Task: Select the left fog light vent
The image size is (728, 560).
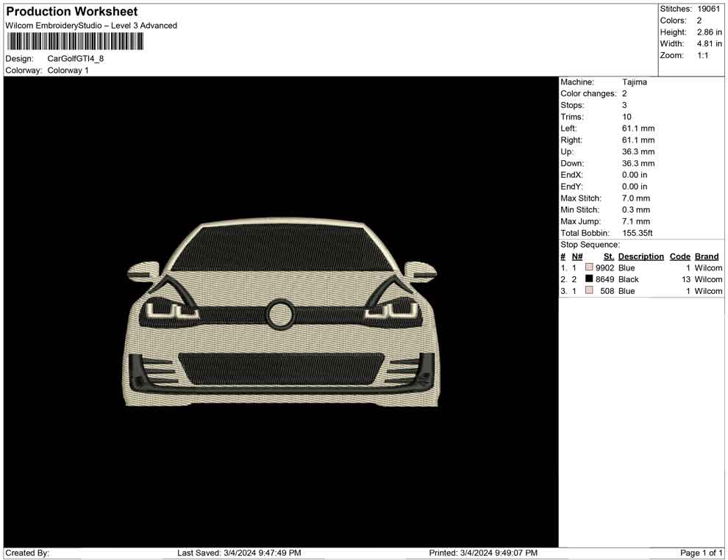Action: [x=151, y=370]
